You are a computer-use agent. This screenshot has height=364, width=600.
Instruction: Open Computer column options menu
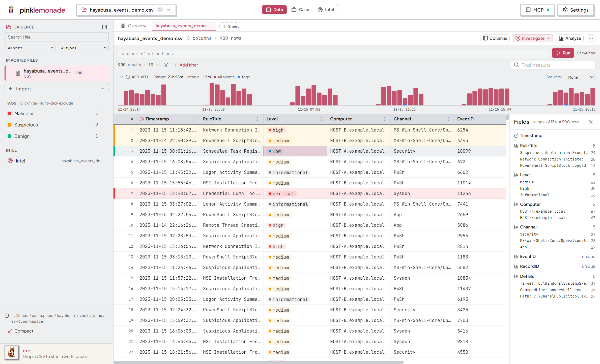(x=385, y=119)
